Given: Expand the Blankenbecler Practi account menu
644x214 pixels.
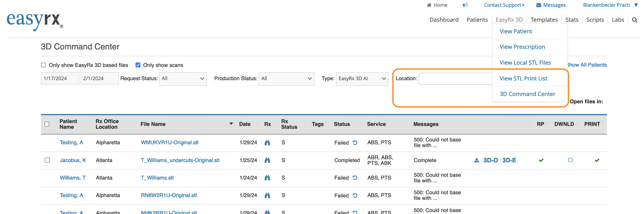Looking at the screenshot, I should pyautogui.click(x=610, y=5).
